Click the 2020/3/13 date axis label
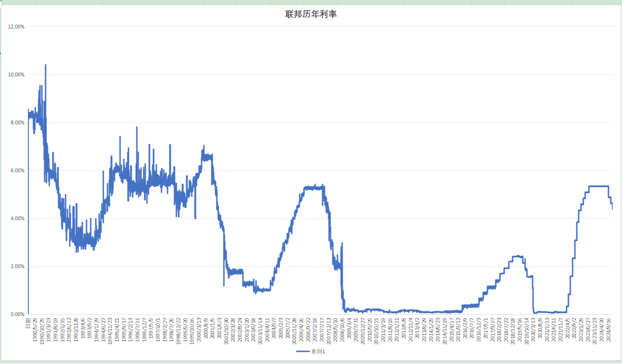 534,330
